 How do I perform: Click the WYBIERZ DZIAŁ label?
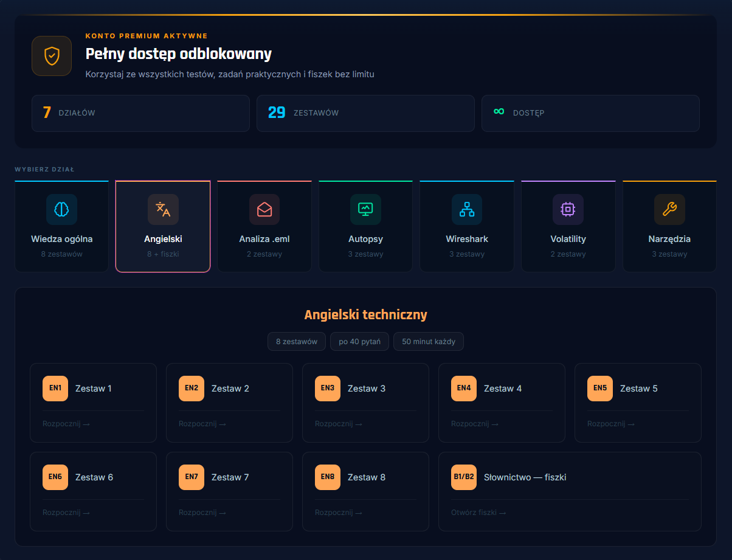click(44, 170)
